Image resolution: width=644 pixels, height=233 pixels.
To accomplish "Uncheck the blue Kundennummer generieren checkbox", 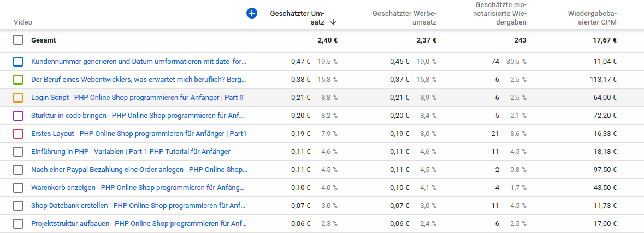I will (18, 62).
